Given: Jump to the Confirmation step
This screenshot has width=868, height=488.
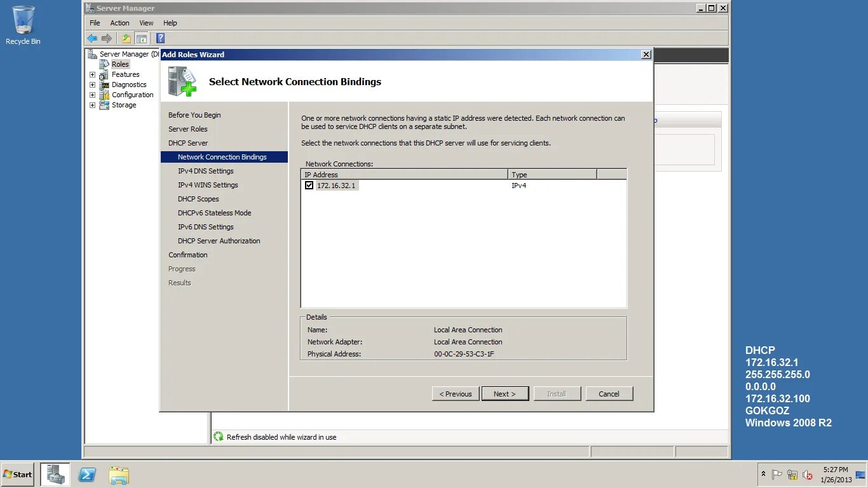Looking at the screenshot, I should tap(187, 255).
